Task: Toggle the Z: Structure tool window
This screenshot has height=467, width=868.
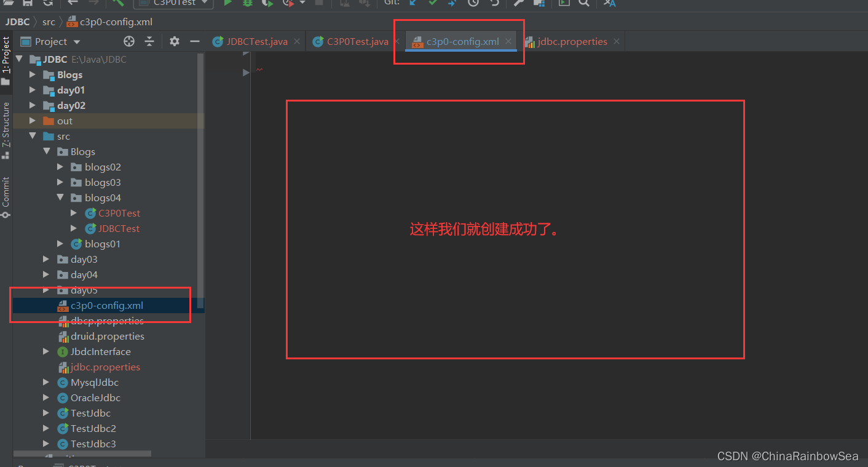Action: tap(6, 130)
